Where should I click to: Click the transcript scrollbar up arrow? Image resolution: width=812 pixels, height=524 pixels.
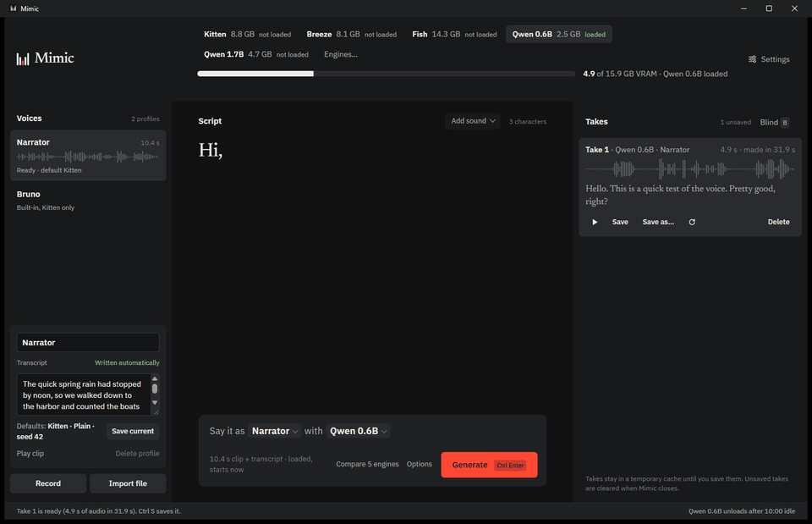pos(154,379)
